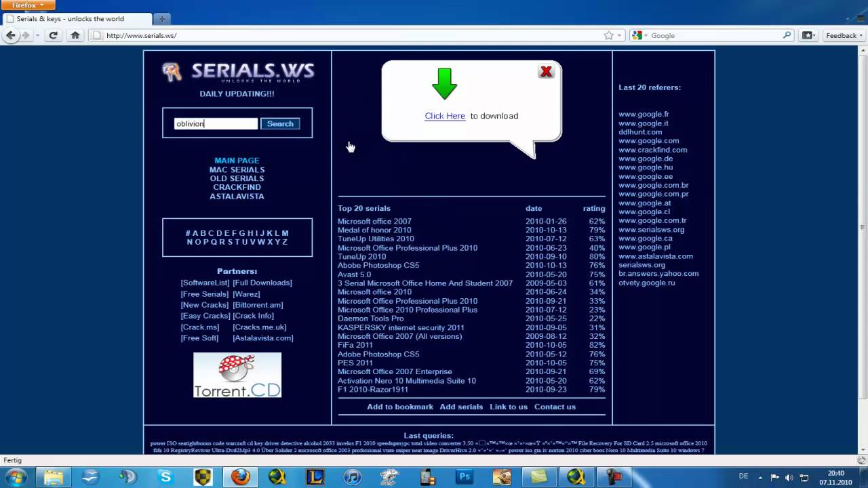This screenshot has height=488, width=868.
Task: Click the volume icon in system tray
Action: 789,477
